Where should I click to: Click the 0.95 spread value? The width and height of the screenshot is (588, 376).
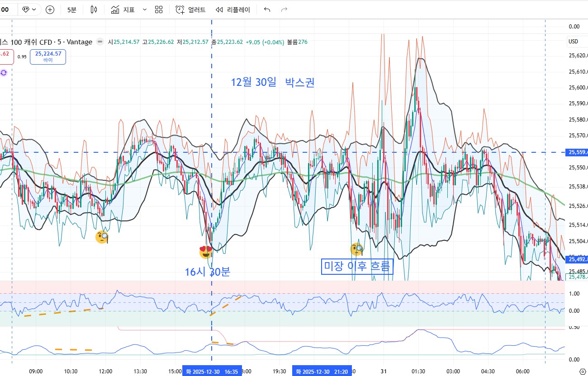click(x=22, y=57)
